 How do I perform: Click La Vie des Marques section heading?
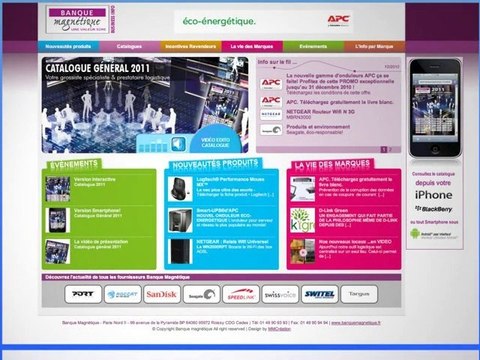pyautogui.click(x=332, y=164)
